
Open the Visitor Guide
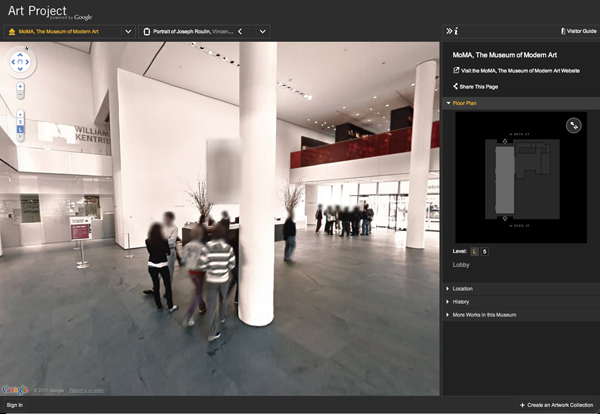coord(579,31)
